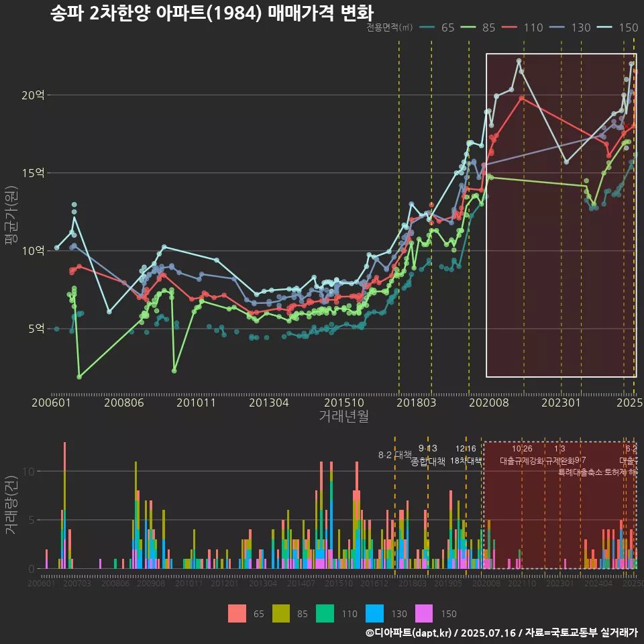Click the '9·13 종합대책' policy annotation
Screen dimensions: 644x644
[x=427, y=455]
